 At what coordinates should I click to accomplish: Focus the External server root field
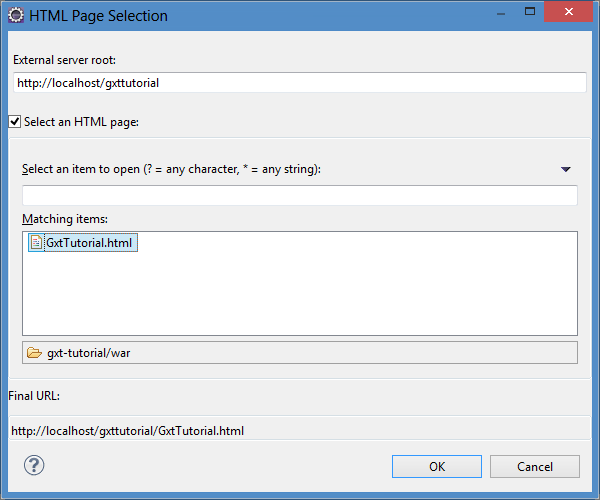[x=300, y=83]
